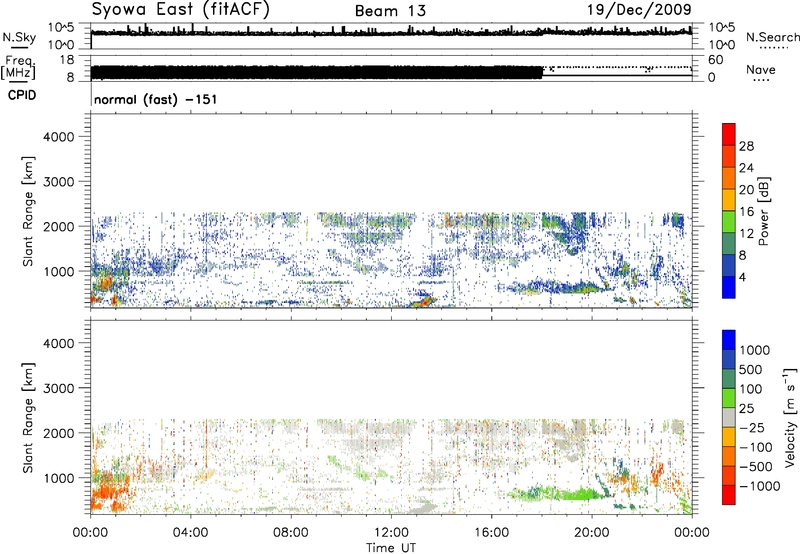This screenshot has height=554, width=800.
Task: Click the "Syowa East (fitACF)" plot title
Action: pyautogui.click(x=180, y=9)
